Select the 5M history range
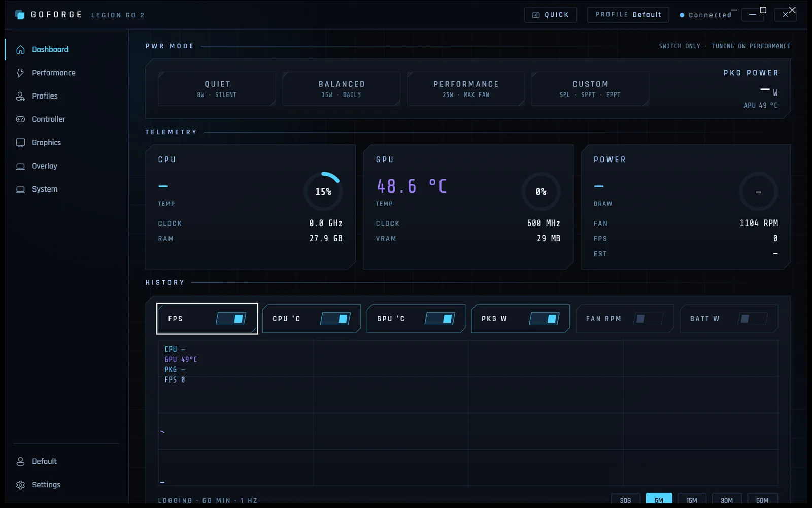Image resolution: width=812 pixels, height=508 pixels. click(659, 499)
